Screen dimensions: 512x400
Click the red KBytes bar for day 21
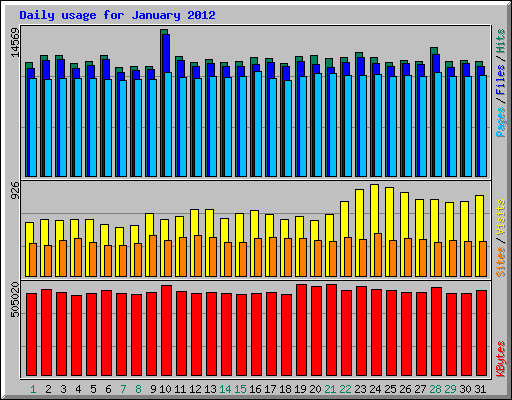click(x=331, y=330)
